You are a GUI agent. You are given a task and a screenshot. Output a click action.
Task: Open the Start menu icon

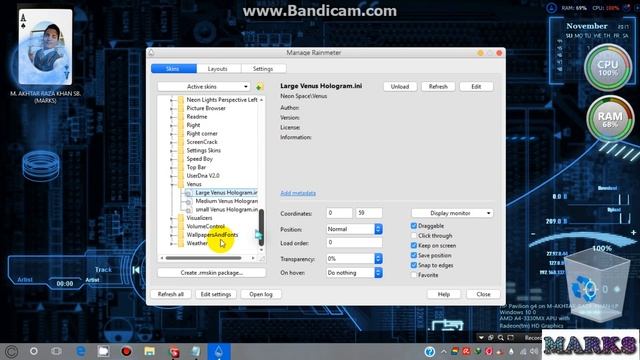(x=11, y=351)
